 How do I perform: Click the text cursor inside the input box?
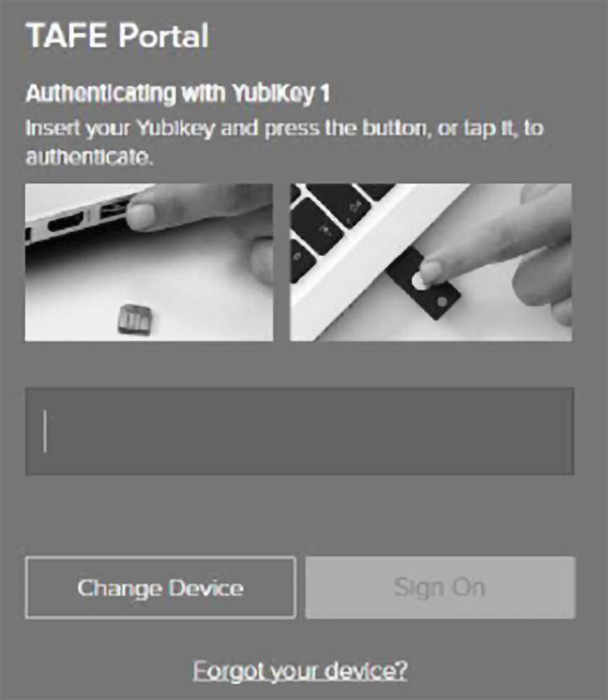click(x=45, y=431)
